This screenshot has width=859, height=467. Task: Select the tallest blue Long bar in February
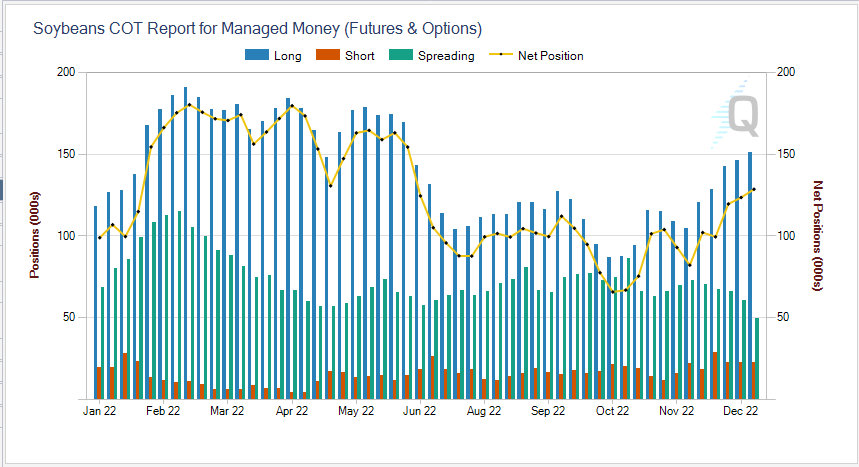point(185,243)
